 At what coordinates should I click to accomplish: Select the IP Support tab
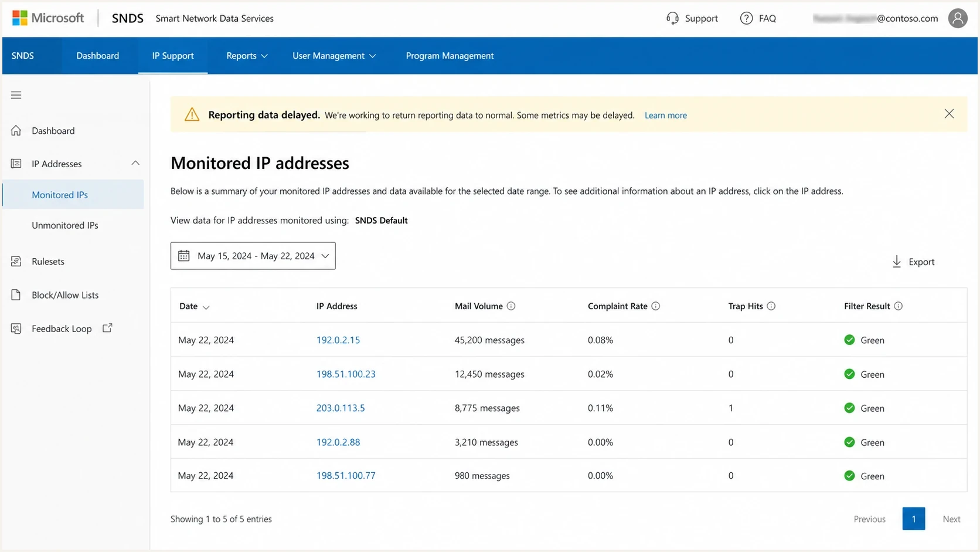coord(173,56)
